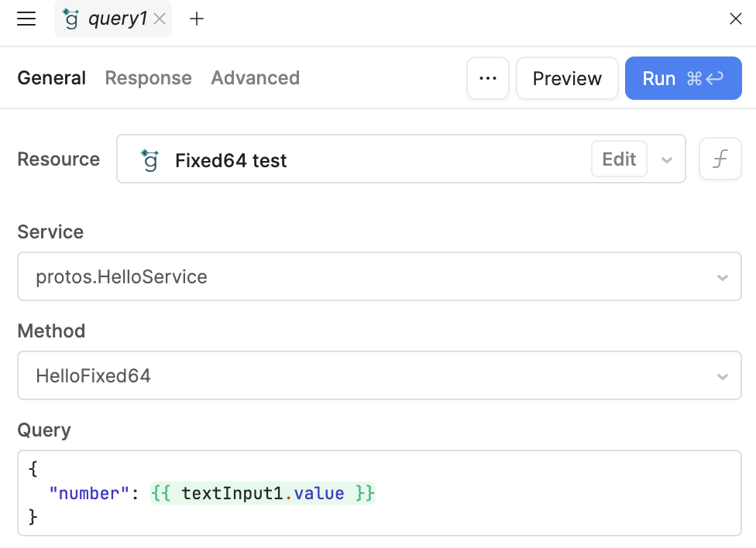This screenshot has width=756, height=548.
Task: Switch to the Response tab
Action: [x=149, y=78]
